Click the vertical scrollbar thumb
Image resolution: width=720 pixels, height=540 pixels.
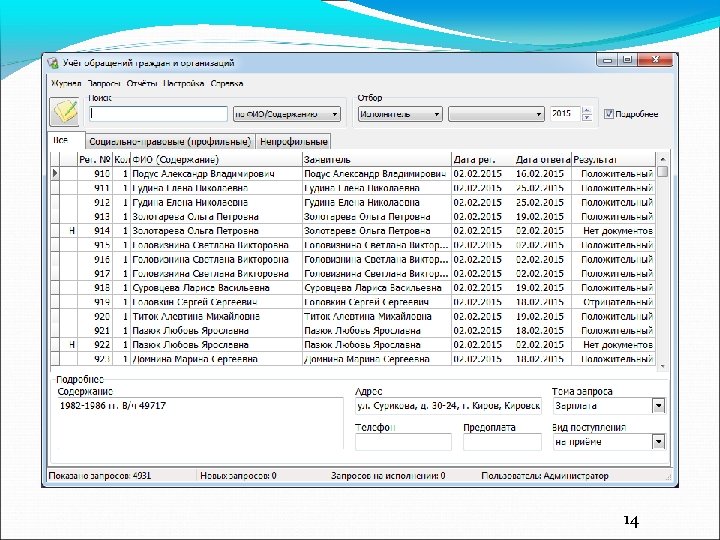(x=663, y=172)
